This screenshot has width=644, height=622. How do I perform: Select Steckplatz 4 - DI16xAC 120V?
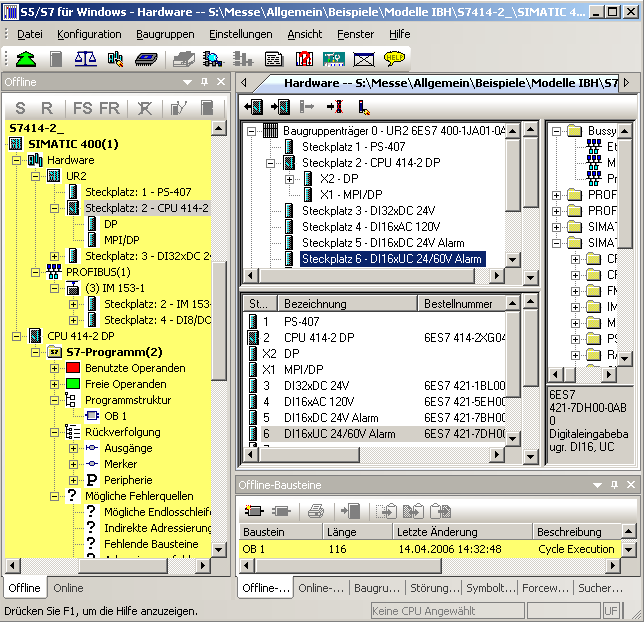pos(371,227)
